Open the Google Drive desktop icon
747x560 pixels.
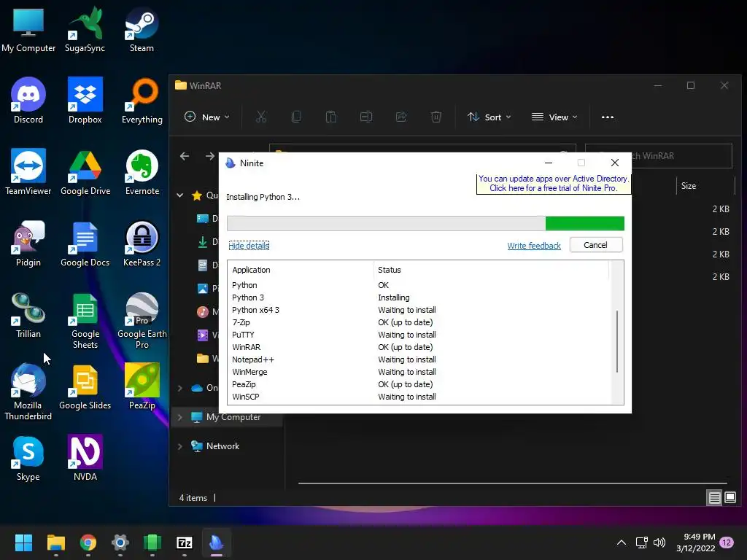click(85, 172)
